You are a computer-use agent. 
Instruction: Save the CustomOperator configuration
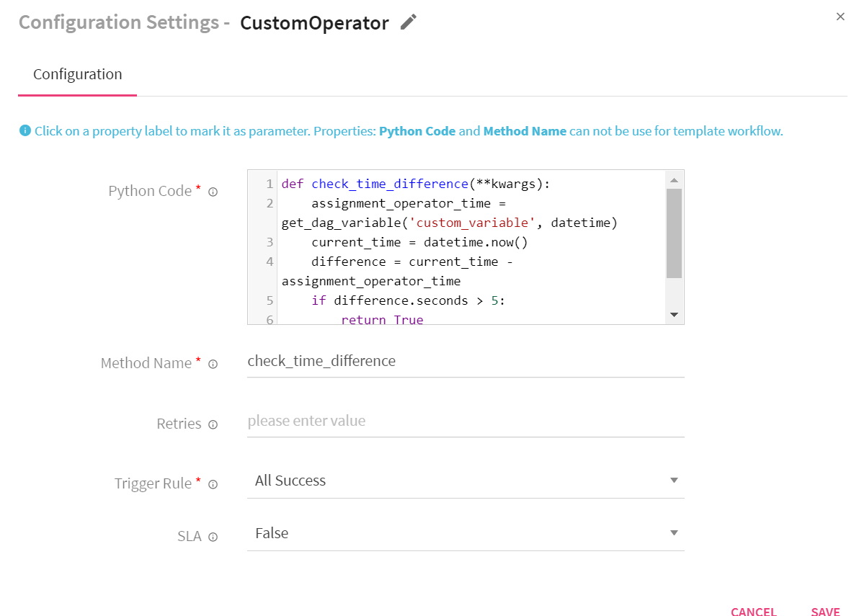825,611
